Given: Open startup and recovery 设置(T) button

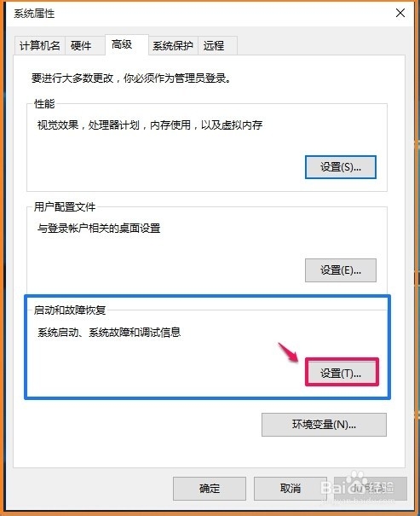Looking at the screenshot, I should 342,373.
